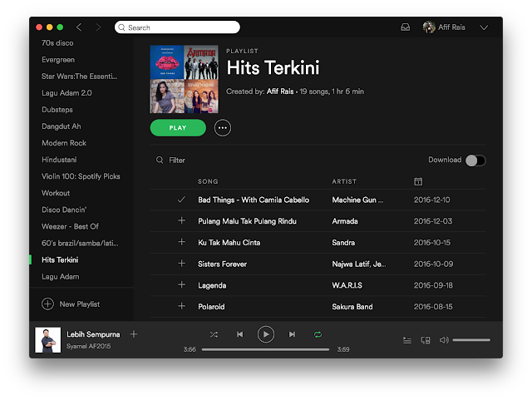
Task: Open the Workout playlist
Action: pos(56,193)
